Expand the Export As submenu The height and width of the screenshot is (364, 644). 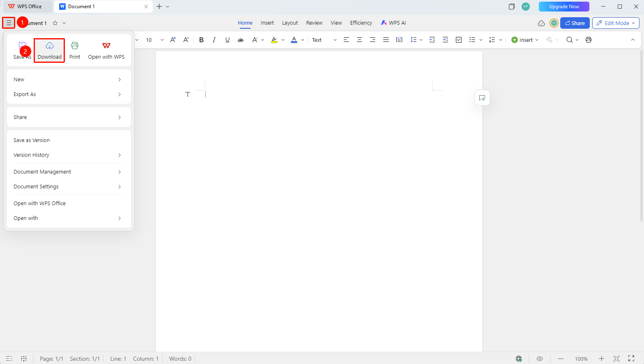click(68, 94)
